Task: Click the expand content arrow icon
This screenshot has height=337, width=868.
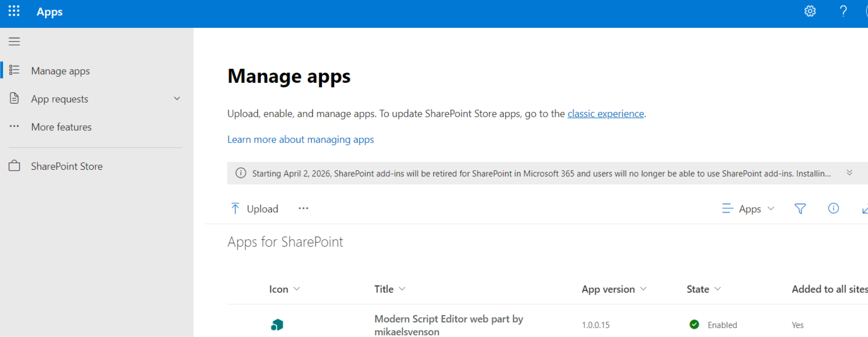Action: coord(865,209)
